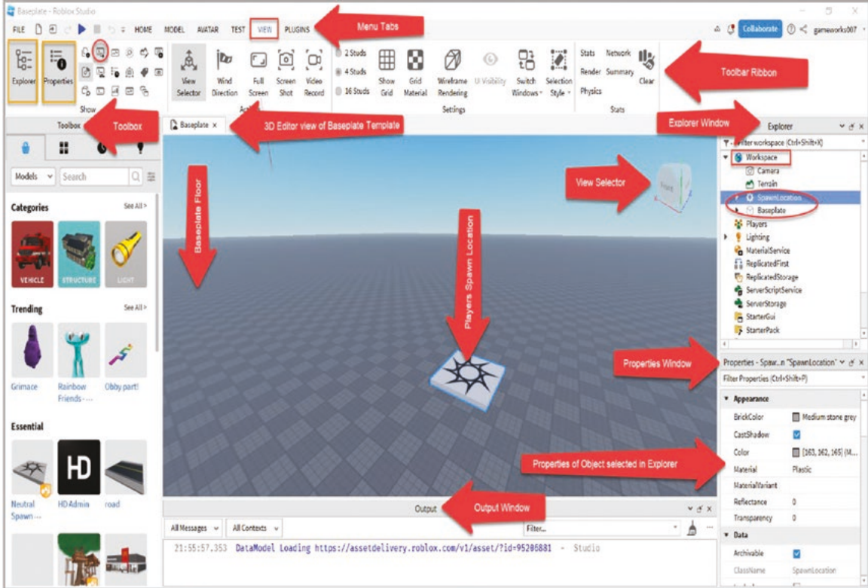The height and width of the screenshot is (588, 868).
Task: Open Switch Windows menu
Action: (x=526, y=73)
